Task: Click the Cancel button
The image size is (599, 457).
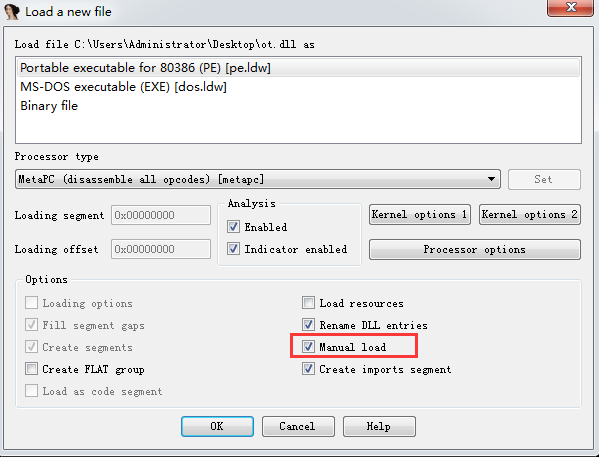Action: pyautogui.click(x=298, y=426)
